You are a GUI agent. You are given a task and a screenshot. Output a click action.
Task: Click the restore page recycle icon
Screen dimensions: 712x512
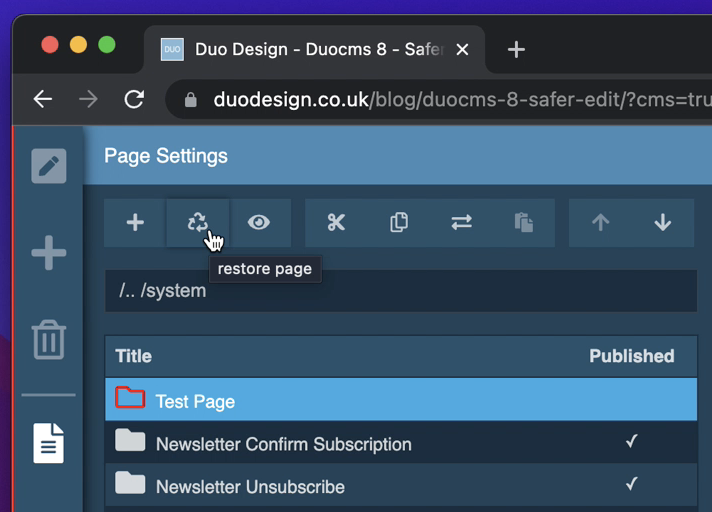point(198,223)
